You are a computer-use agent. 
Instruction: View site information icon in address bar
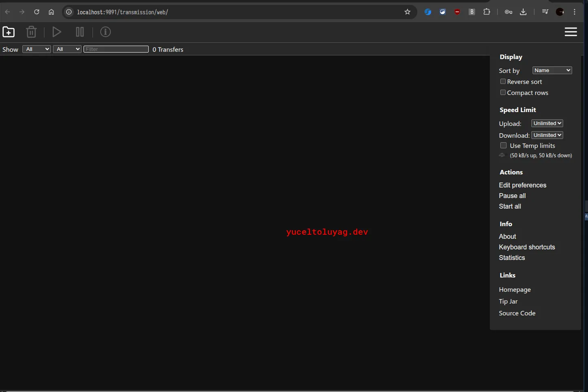coord(69,12)
